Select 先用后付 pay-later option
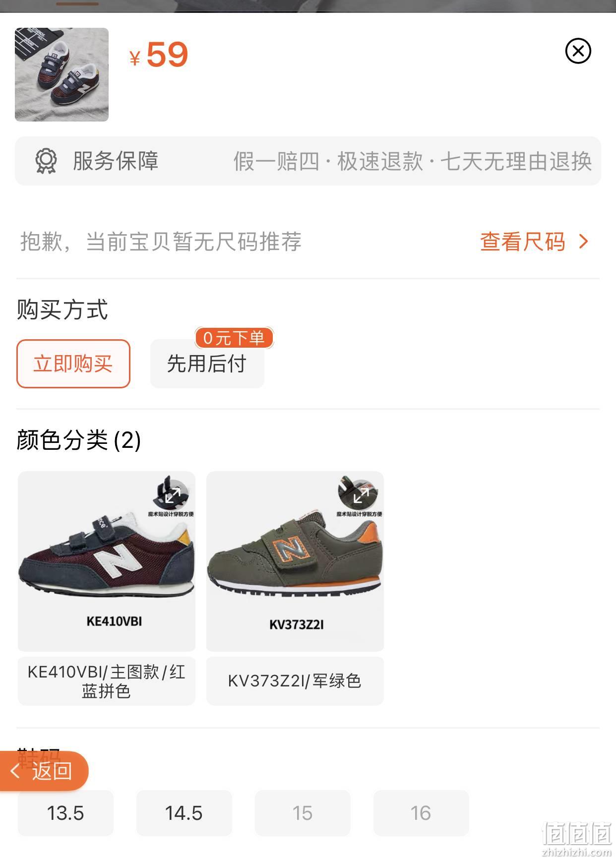The width and height of the screenshot is (616, 861). 207,364
